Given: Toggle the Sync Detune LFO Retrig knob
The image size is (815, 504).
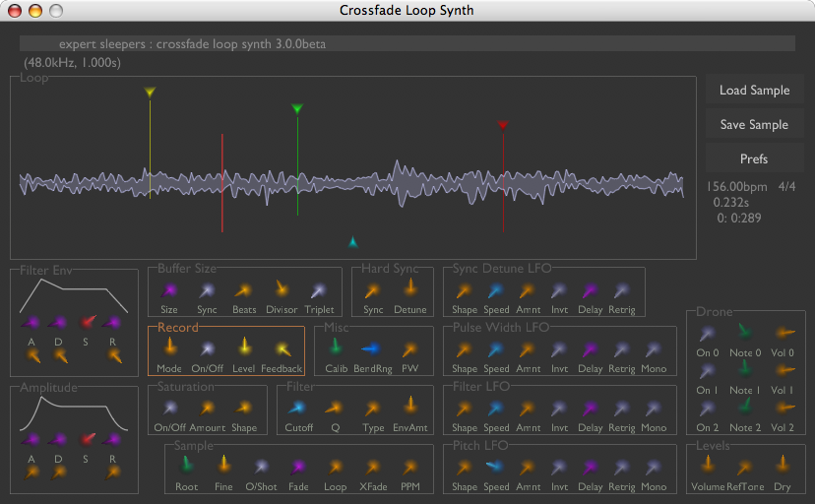Looking at the screenshot, I should (x=622, y=290).
